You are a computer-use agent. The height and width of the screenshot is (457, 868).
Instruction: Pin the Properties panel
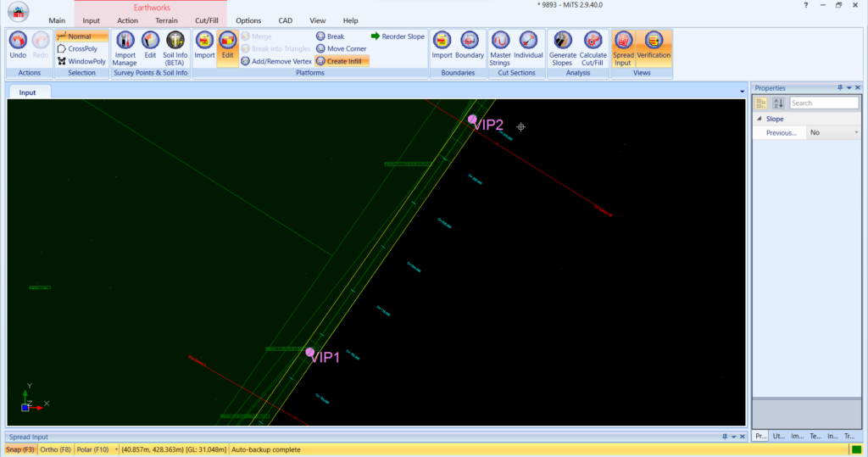tap(840, 88)
